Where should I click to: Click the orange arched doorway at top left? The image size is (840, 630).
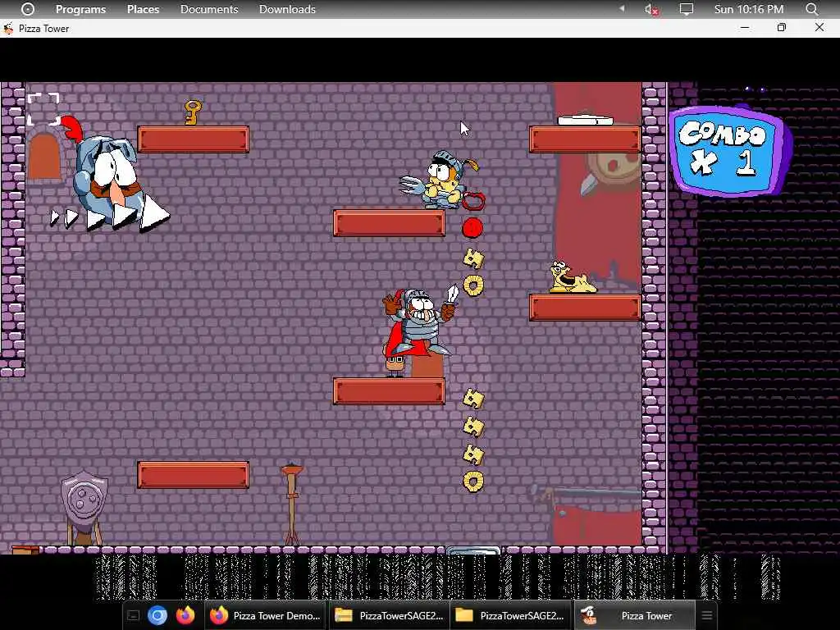coord(44,156)
